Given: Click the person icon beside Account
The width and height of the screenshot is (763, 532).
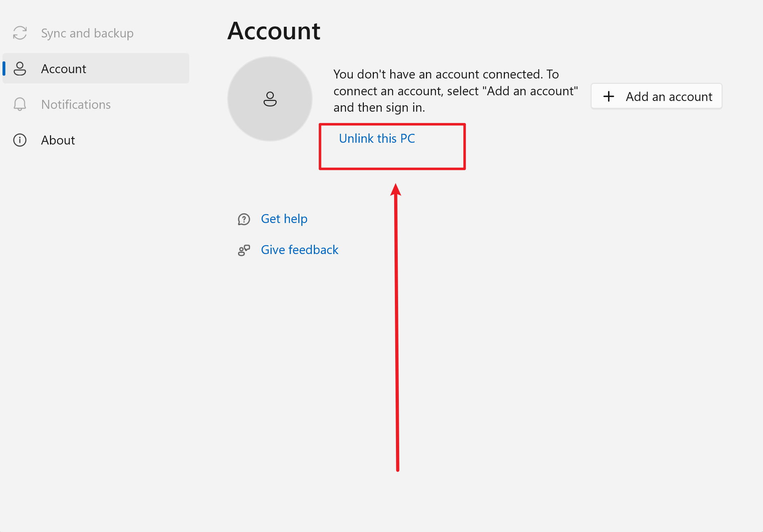Looking at the screenshot, I should click(20, 69).
